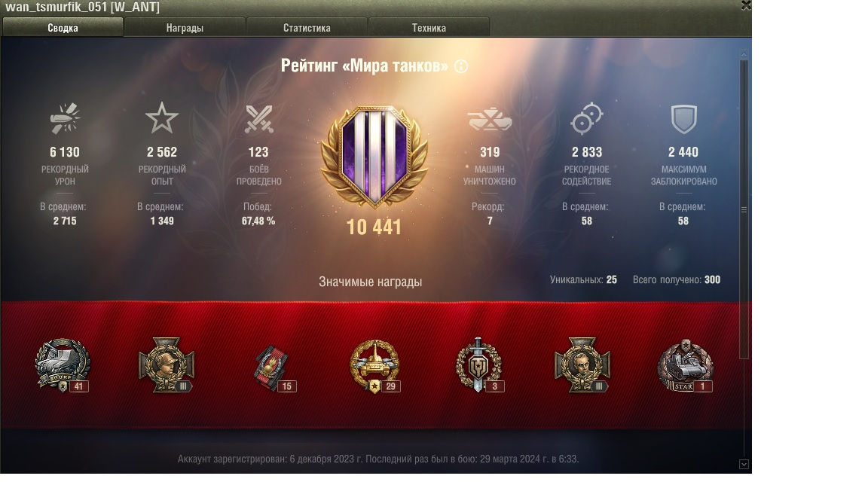Open the Награды tab
The height and width of the screenshot is (488, 868).
pos(185,27)
